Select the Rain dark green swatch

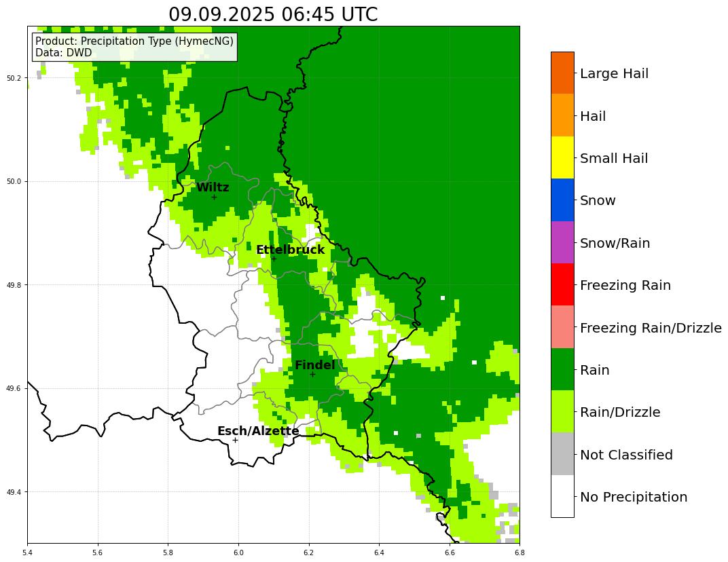562,369
